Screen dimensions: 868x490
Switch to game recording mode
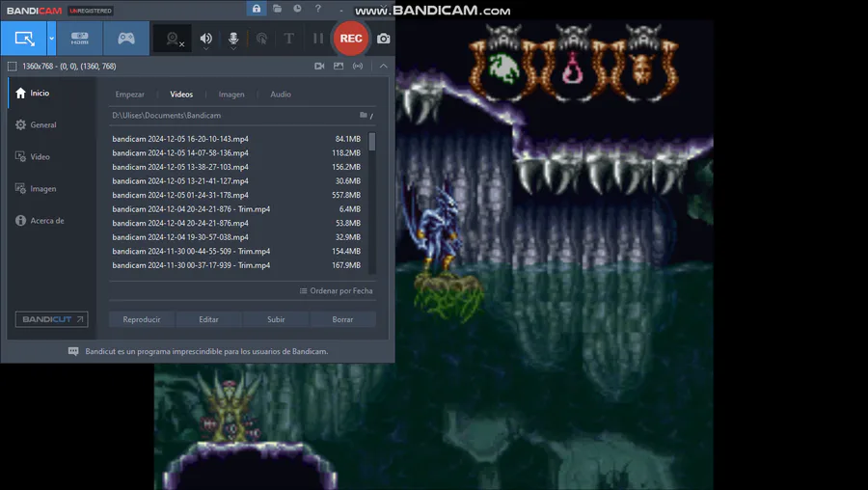[126, 39]
